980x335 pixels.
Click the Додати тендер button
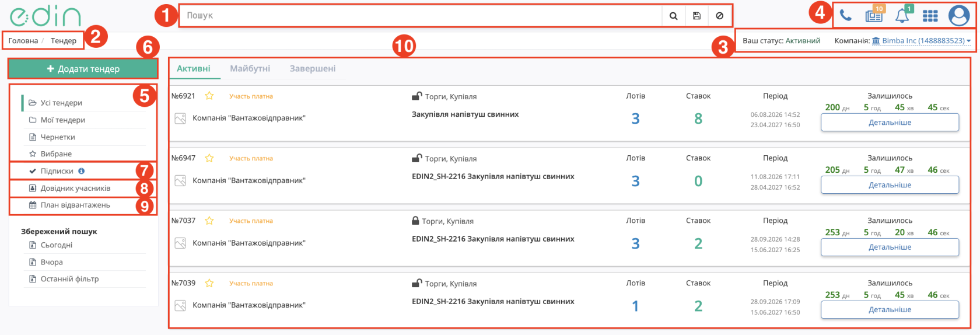(x=83, y=69)
